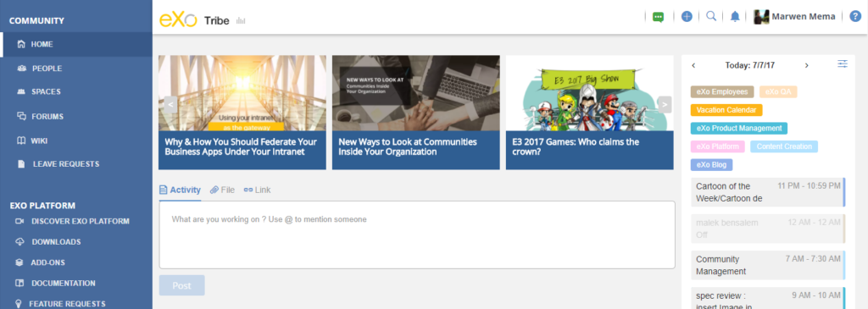Open Home text in Community menu
868x309 pixels.
coord(42,44)
